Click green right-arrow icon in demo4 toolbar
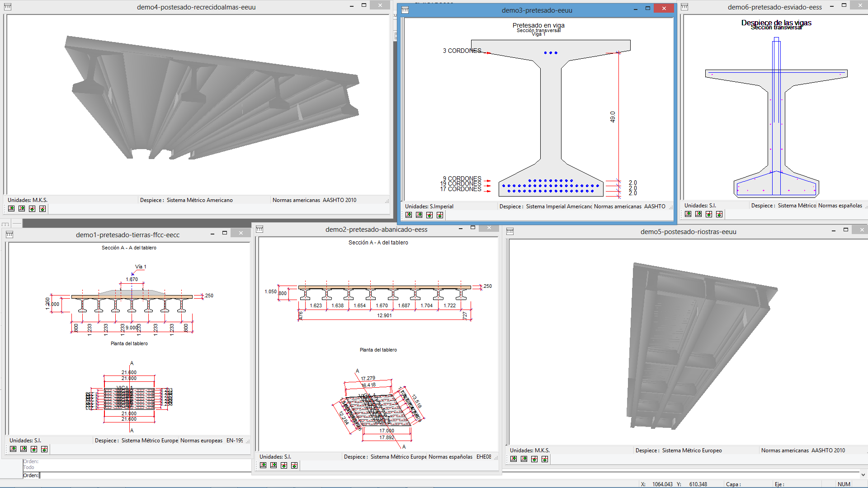Viewport: 868px width, 488px height. click(11, 209)
